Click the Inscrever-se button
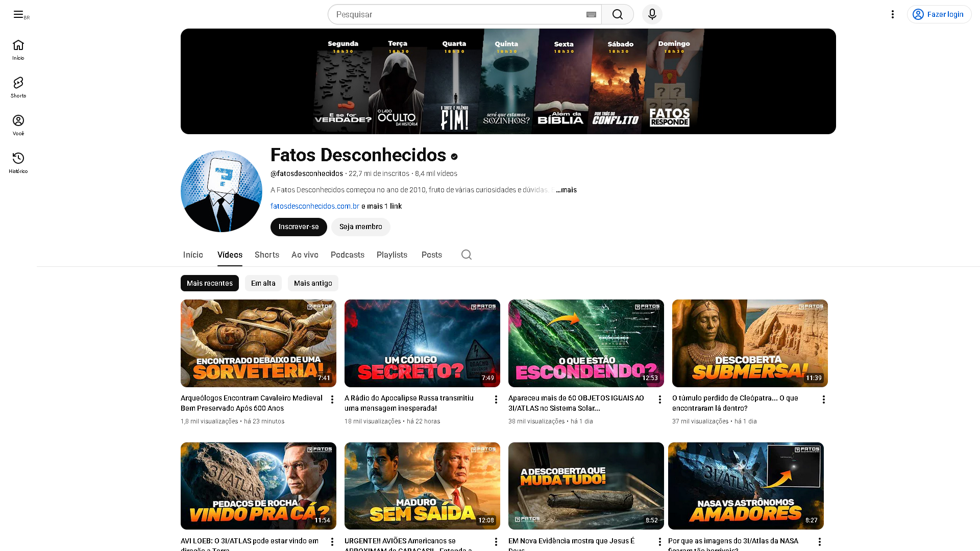 tap(299, 227)
